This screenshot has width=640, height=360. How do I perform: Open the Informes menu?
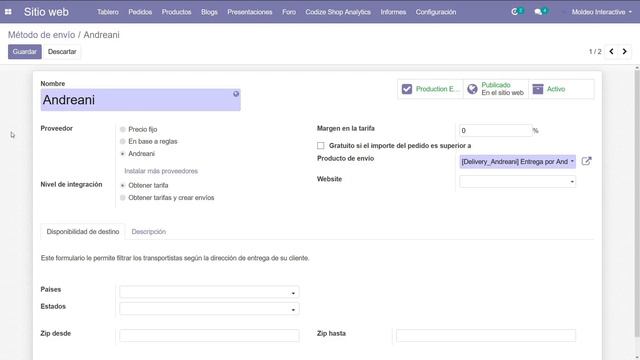coord(393,12)
